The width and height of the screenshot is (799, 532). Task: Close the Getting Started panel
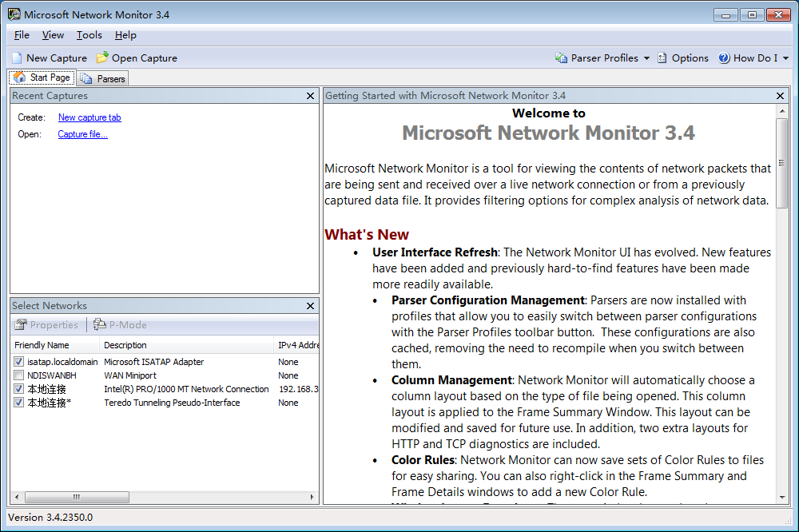point(781,96)
